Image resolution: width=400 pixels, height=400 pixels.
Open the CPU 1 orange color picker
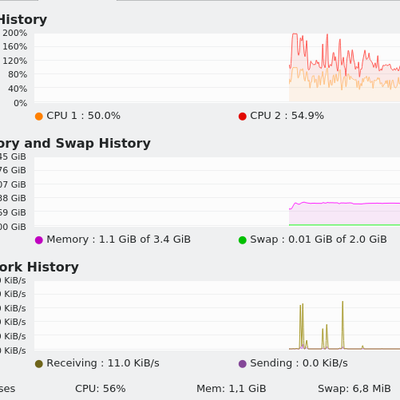(x=39, y=116)
